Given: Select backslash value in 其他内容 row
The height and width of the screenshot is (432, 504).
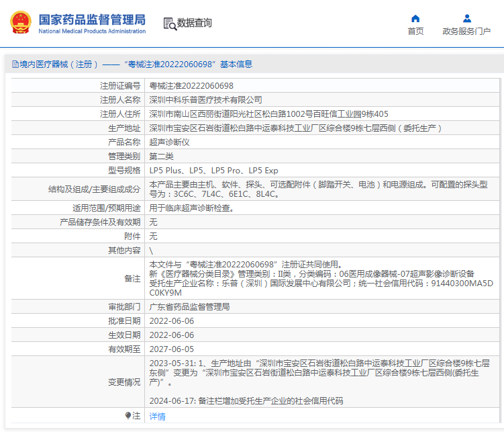Looking at the screenshot, I should [151, 251].
